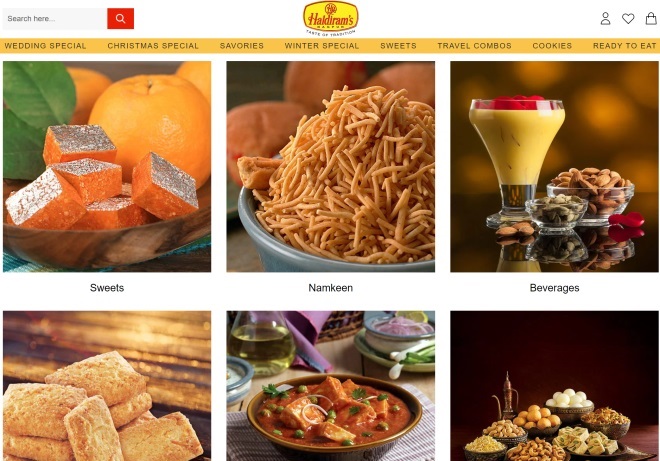Open the Beverages thandai glass image
Screen dimensions: 660x461
coord(554,167)
